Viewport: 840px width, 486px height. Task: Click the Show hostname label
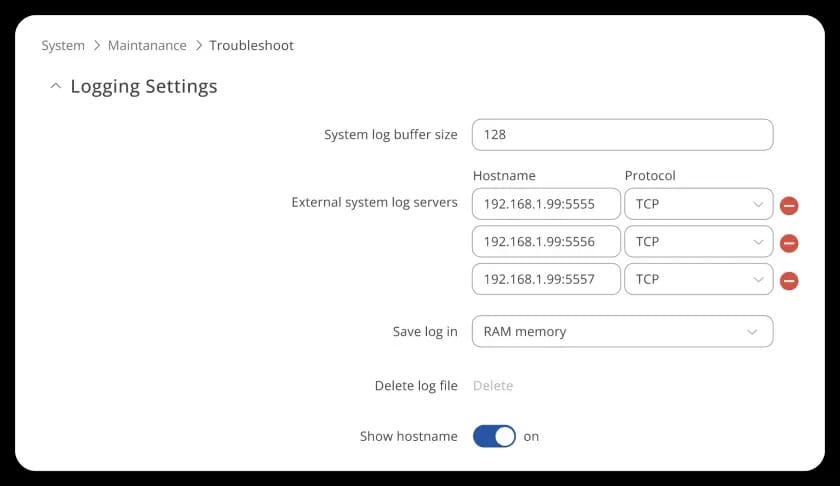click(409, 436)
